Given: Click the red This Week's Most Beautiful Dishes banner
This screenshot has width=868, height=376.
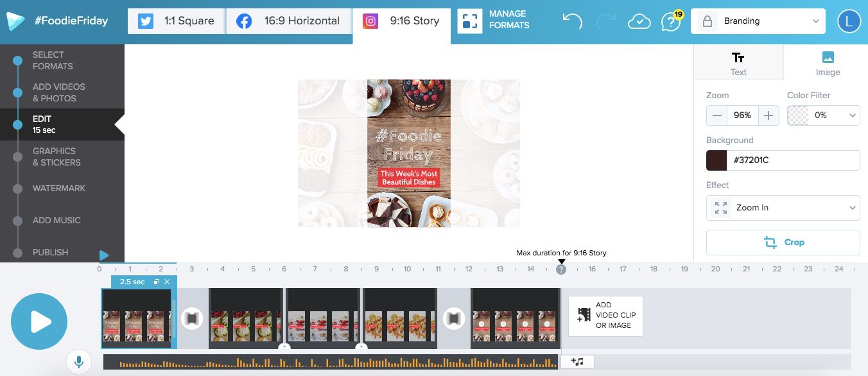Looking at the screenshot, I should (x=408, y=178).
